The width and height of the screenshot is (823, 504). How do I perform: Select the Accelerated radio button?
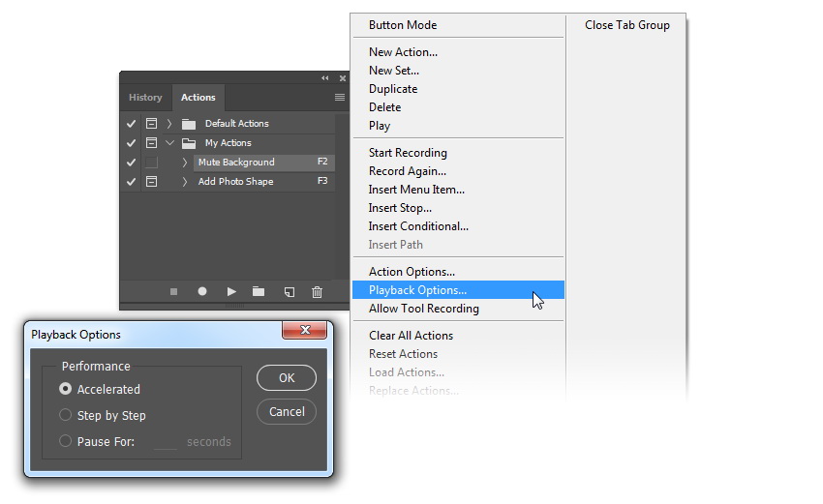coord(65,389)
